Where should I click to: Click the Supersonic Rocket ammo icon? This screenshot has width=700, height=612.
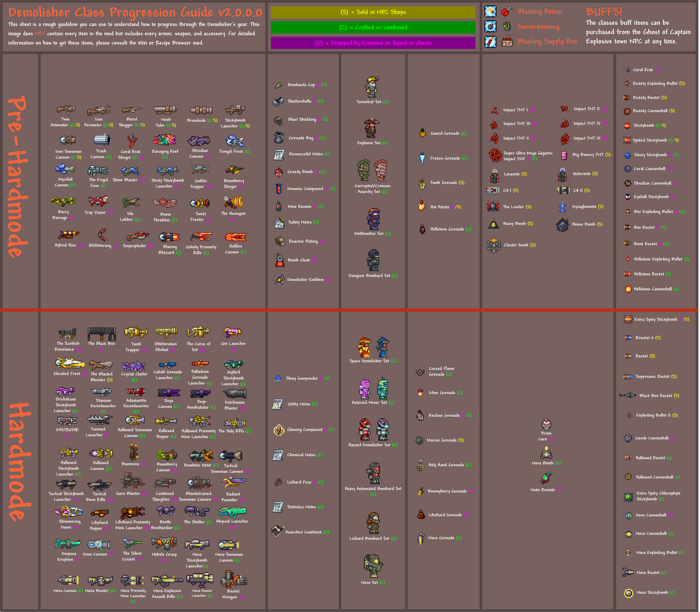point(628,376)
